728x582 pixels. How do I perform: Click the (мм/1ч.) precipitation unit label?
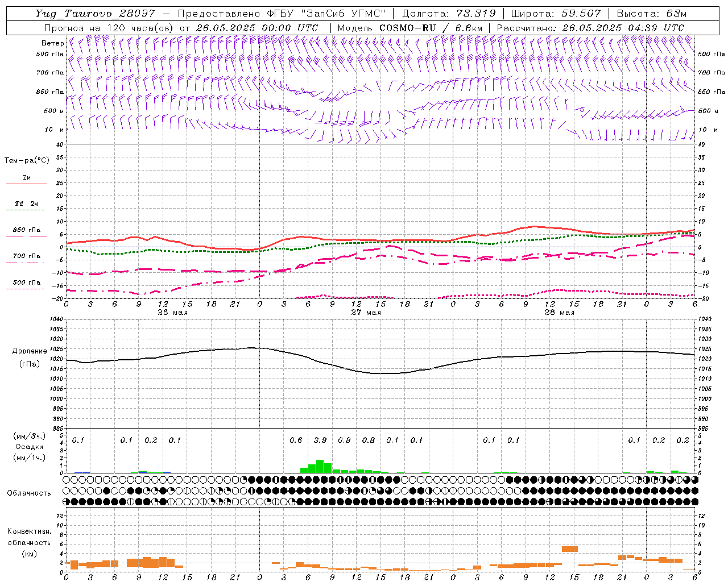tap(30, 458)
